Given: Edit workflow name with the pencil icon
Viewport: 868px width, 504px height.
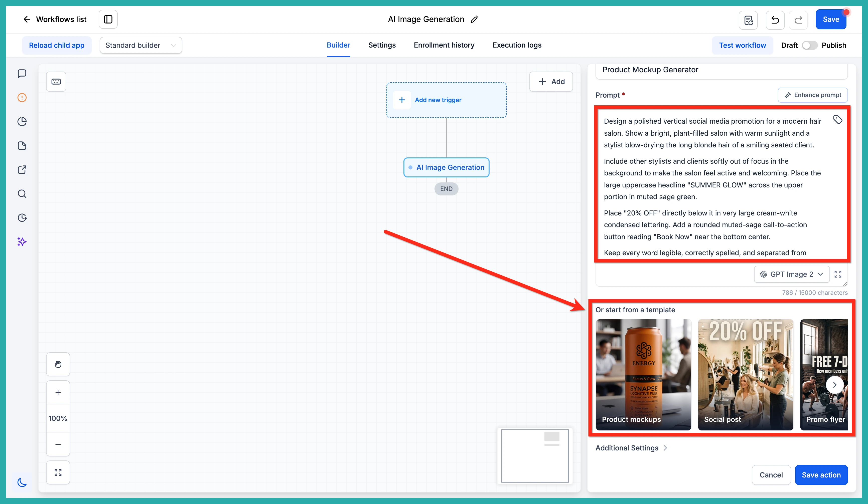Looking at the screenshot, I should pos(474,19).
